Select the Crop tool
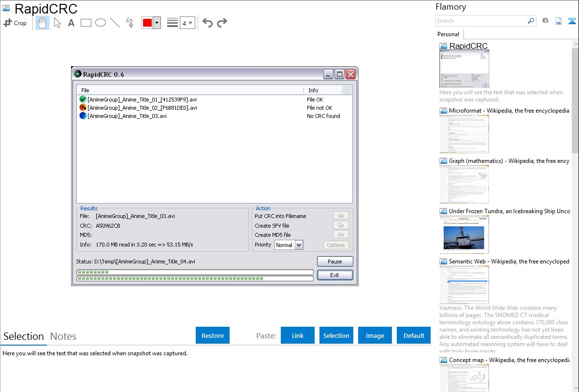The width and height of the screenshot is (579, 392). coord(15,23)
